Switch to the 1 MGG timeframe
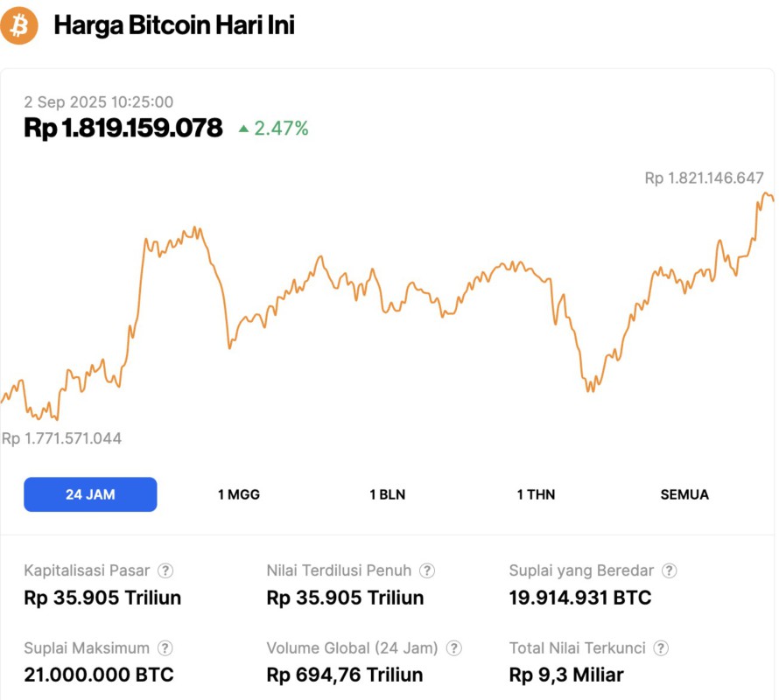Image resolution: width=779 pixels, height=700 pixels. click(237, 494)
